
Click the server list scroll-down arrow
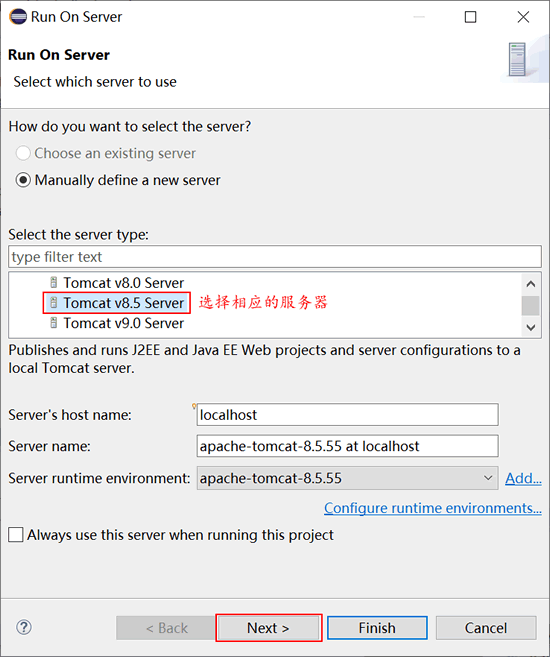pos(531,327)
